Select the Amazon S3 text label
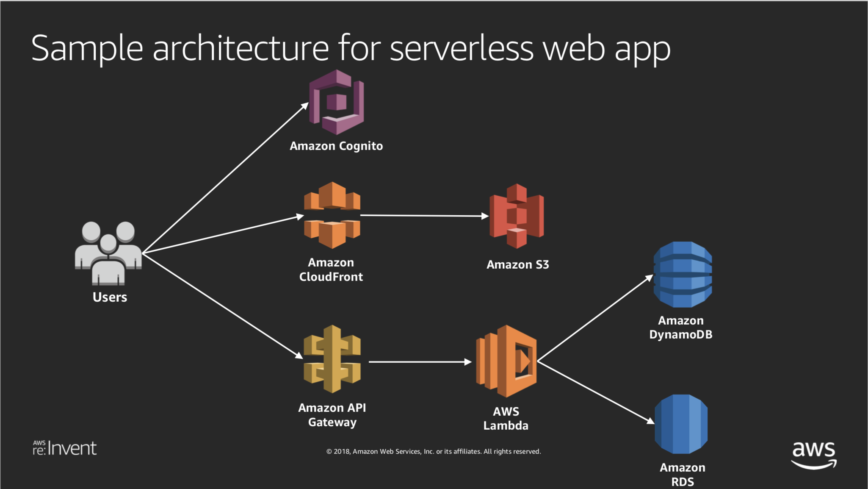This screenshot has height=489, width=868. click(518, 265)
